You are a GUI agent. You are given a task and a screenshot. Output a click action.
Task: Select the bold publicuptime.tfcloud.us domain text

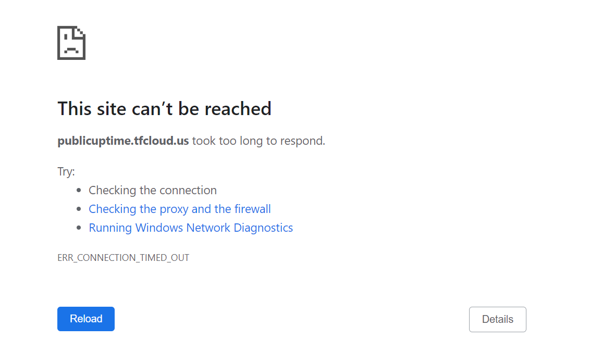point(123,140)
